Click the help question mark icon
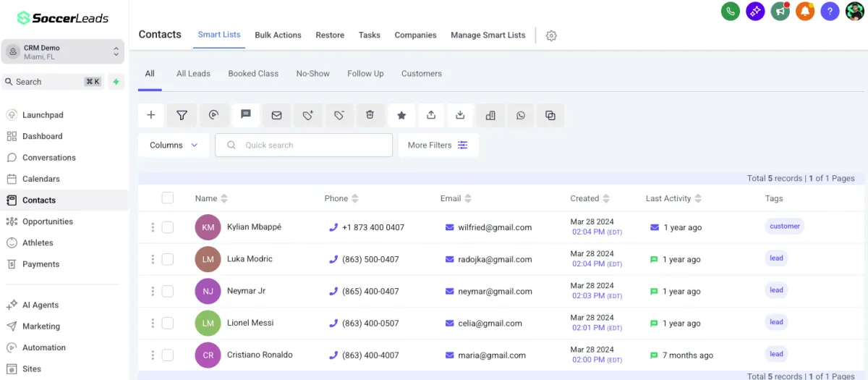 pyautogui.click(x=830, y=11)
